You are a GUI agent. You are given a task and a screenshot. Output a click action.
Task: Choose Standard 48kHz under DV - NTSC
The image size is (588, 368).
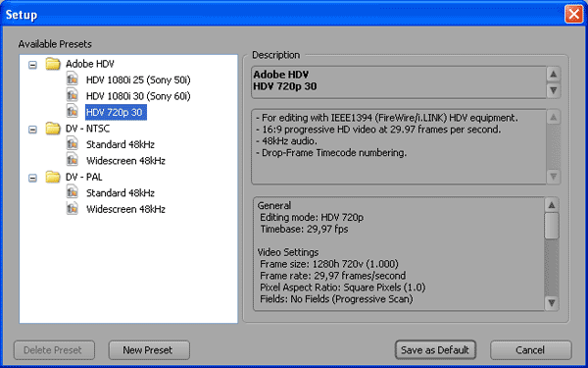(x=121, y=144)
